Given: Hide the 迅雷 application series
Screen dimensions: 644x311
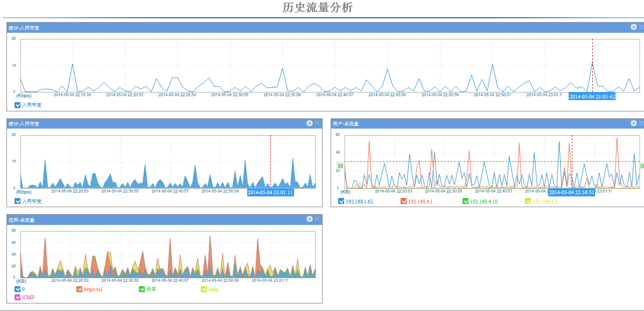Looking at the screenshot, I should tap(142, 289).
